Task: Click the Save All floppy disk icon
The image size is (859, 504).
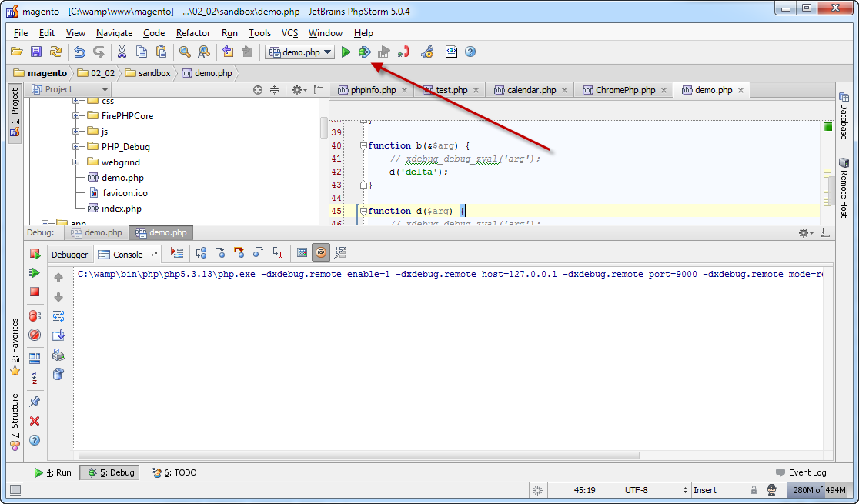Action: 36,52
